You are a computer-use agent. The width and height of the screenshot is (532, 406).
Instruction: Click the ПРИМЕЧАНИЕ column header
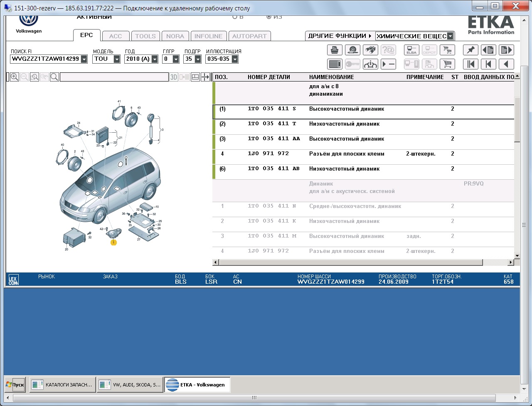pos(425,77)
